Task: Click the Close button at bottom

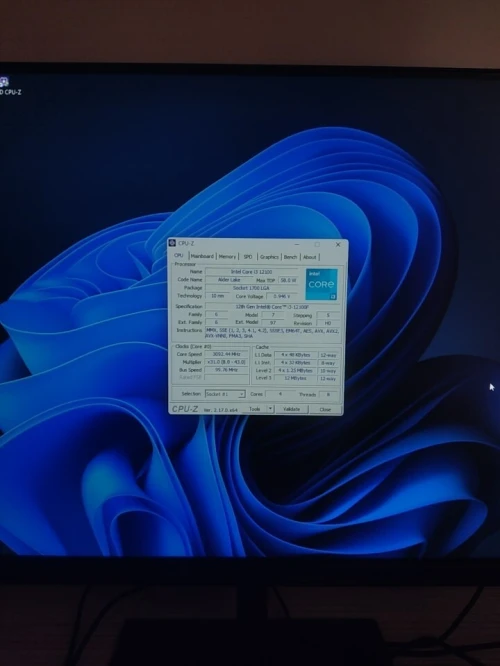Action: point(325,409)
